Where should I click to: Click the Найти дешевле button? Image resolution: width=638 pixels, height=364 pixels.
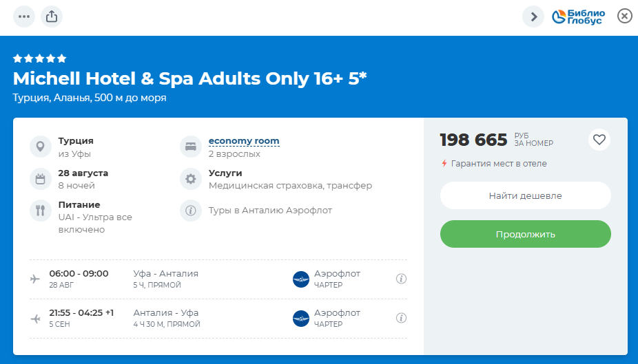click(525, 195)
